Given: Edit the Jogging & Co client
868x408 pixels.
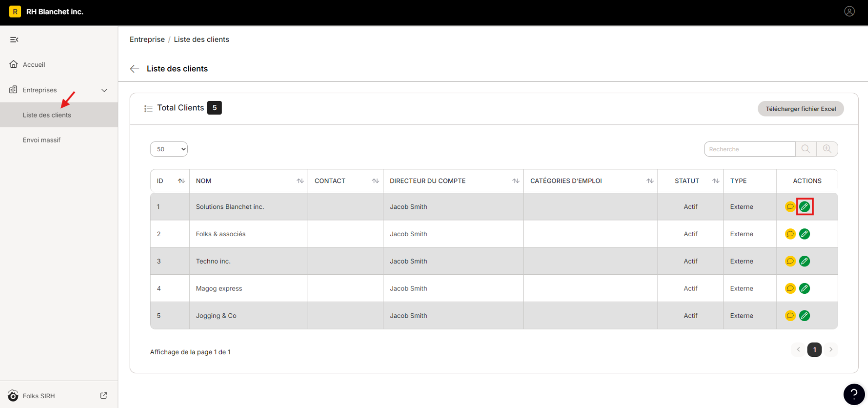Looking at the screenshot, I should point(804,316).
